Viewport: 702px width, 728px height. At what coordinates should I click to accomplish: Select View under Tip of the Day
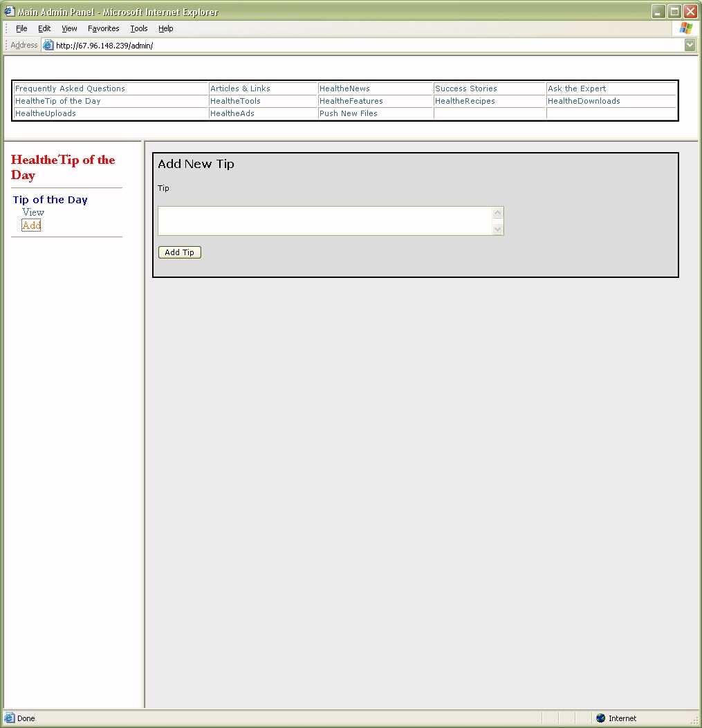click(33, 213)
